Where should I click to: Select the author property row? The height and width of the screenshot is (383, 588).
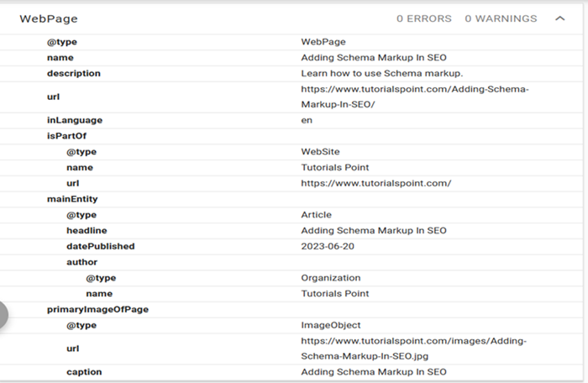(82, 262)
